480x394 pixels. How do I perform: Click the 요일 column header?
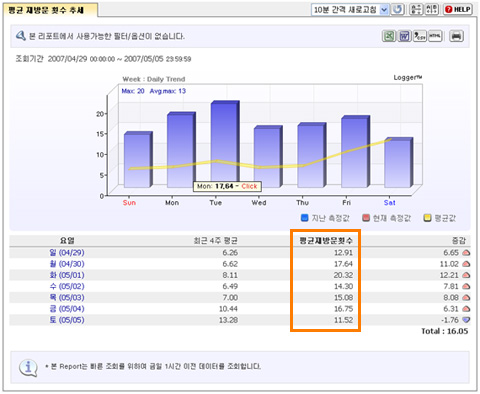click(x=67, y=241)
